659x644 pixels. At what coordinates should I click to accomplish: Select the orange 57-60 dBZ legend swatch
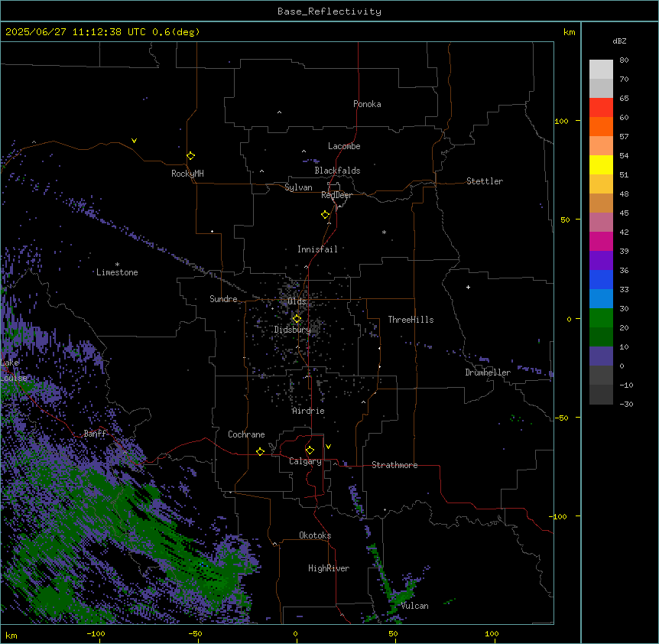[601, 126]
